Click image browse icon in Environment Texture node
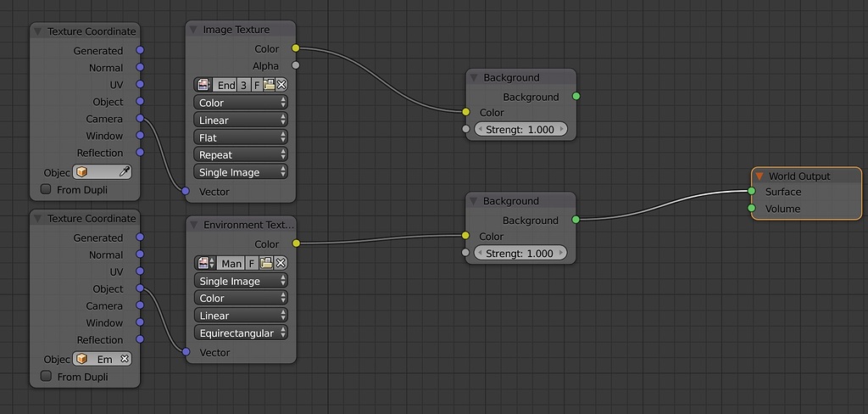 (x=205, y=263)
